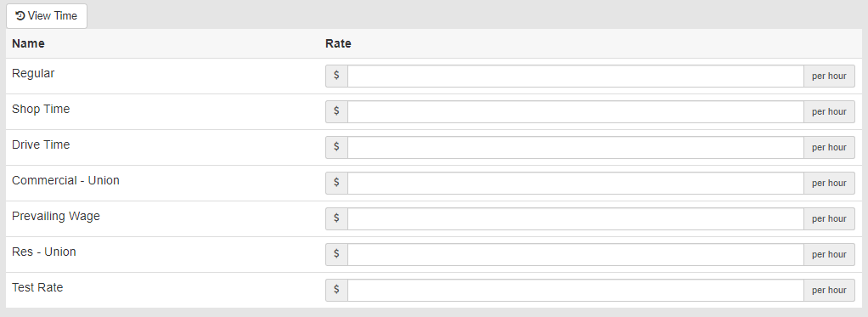Viewport: 868px width, 317px height.
Task: Click the Rate column header
Action: click(x=338, y=43)
